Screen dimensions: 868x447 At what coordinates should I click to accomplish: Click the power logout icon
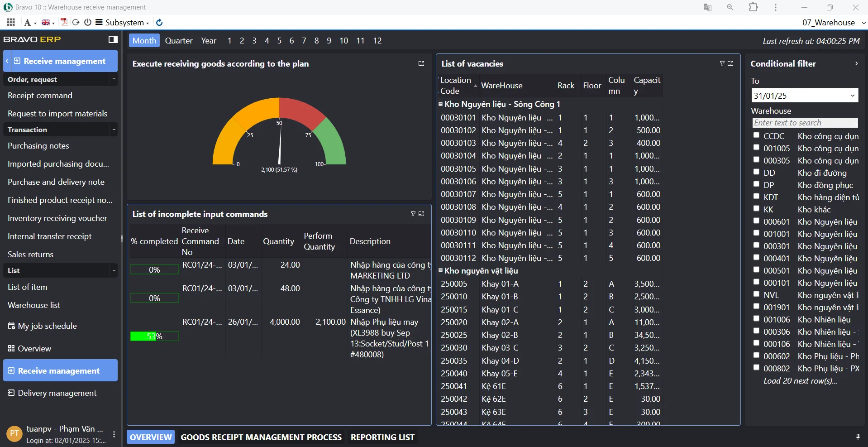coord(88,22)
